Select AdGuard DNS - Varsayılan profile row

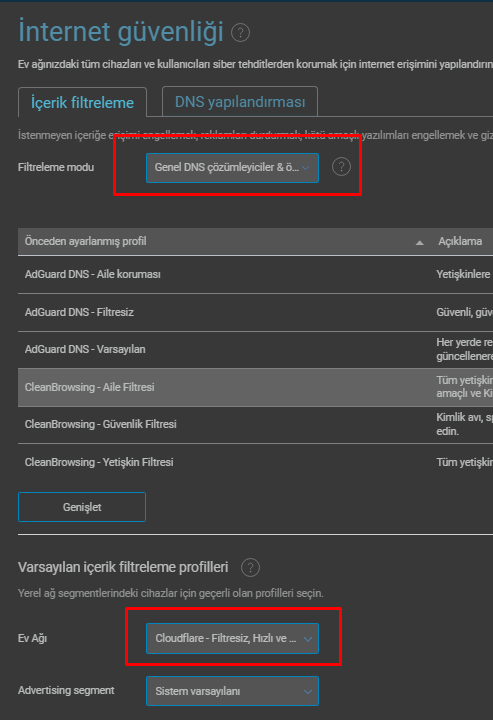(x=255, y=349)
